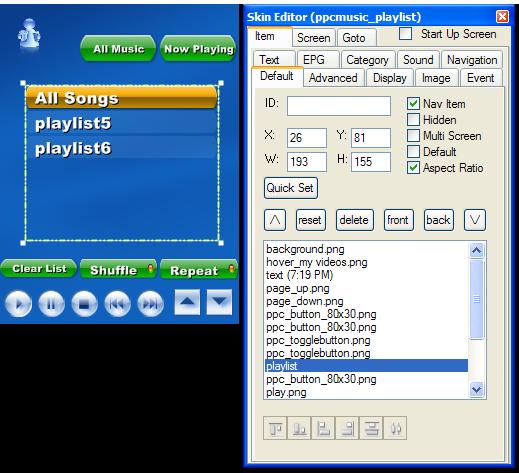Click the first align icon in the bottom toolbar
Screen dimensions: 519x473
(x=275, y=428)
